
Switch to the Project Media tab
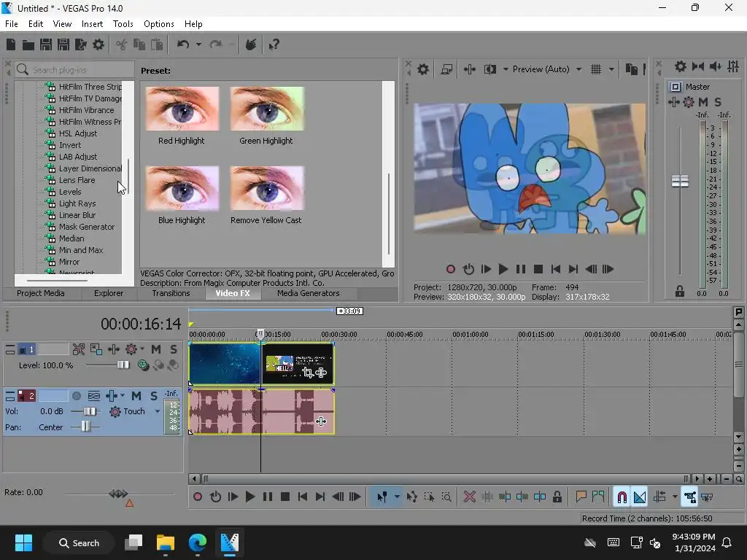[41, 293]
